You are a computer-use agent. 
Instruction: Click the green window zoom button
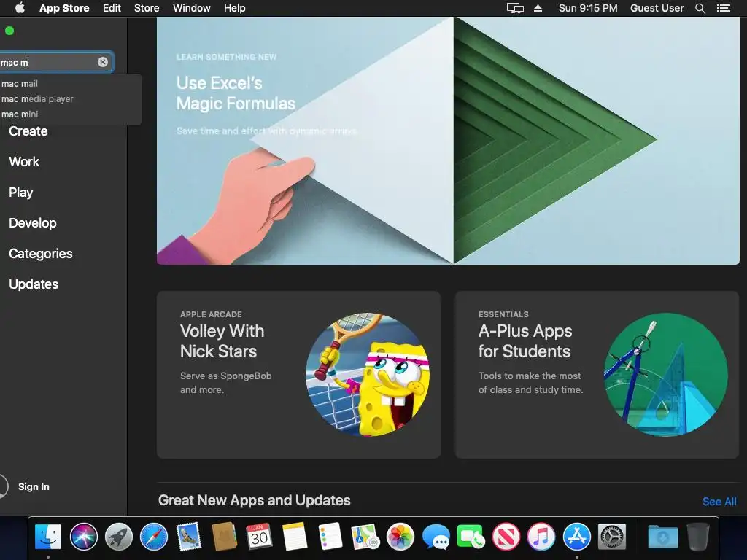[x=9, y=31]
